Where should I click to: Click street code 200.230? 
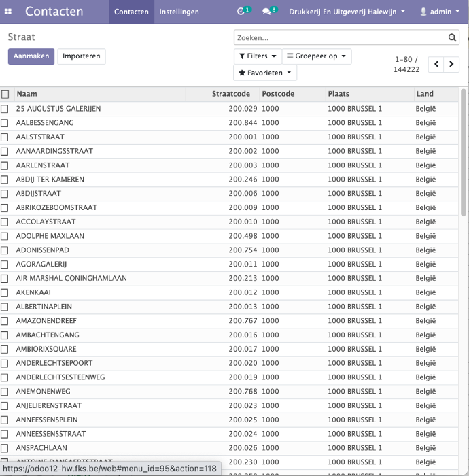click(243, 462)
